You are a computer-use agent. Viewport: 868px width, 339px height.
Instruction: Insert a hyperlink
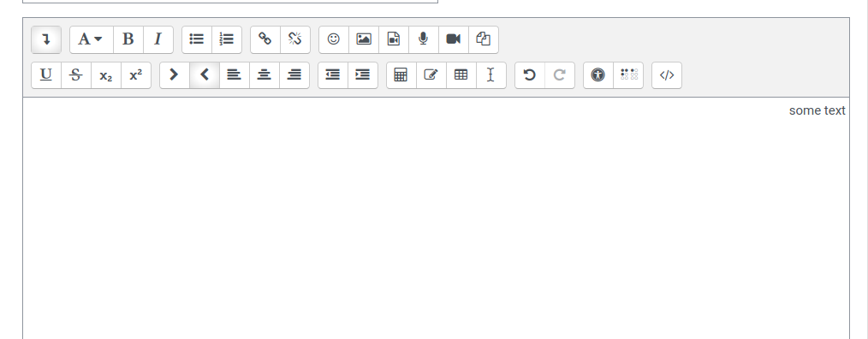coord(265,39)
